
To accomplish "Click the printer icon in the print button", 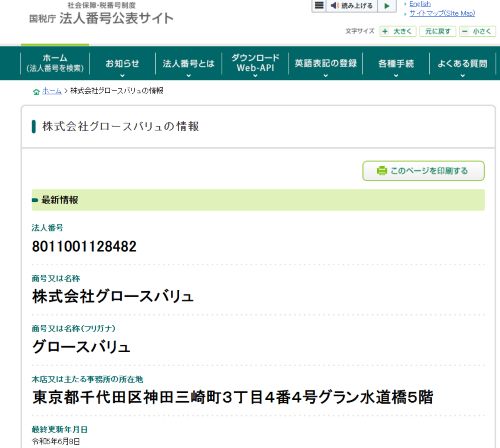I will [x=381, y=171].
